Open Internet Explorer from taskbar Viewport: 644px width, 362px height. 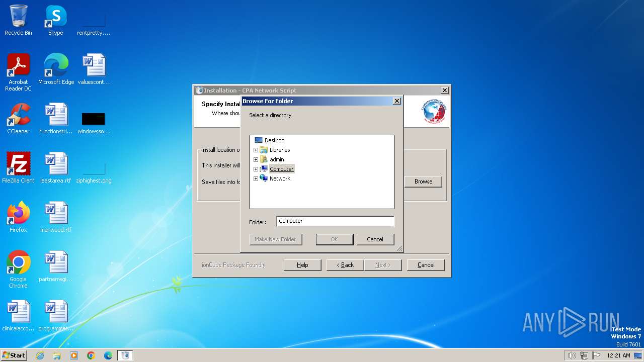(x=40, y=355)
